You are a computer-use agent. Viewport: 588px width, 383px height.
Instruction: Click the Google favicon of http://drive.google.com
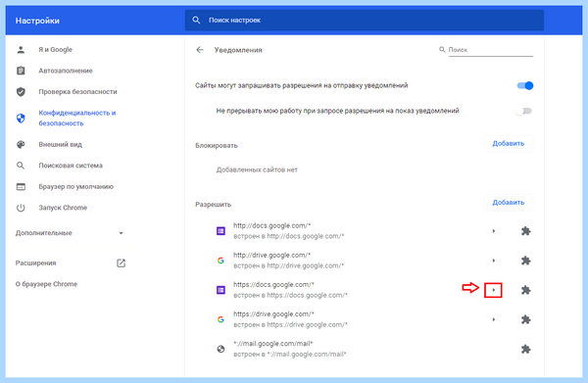tap(220, 261)
